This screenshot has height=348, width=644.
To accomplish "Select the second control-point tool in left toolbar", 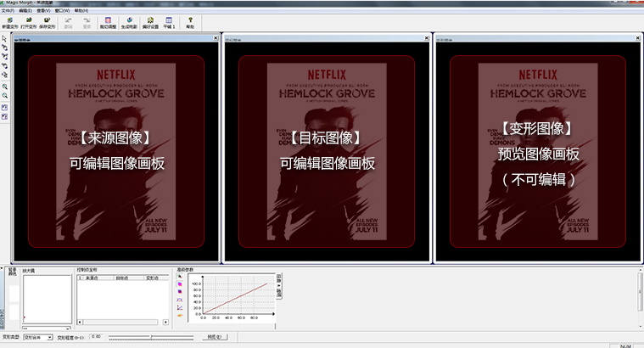I will click(x=4, y=48).
